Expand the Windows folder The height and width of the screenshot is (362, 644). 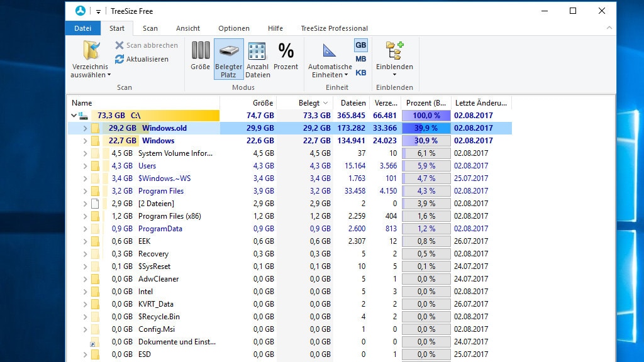pyautogui.click(x=85, y=141)
